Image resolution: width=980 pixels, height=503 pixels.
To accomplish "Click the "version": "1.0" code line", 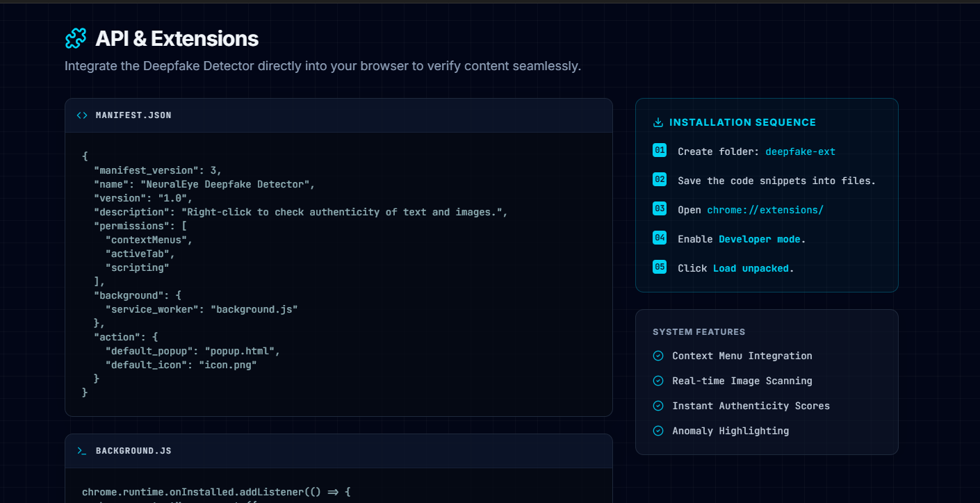I will [x=143, y=198].
